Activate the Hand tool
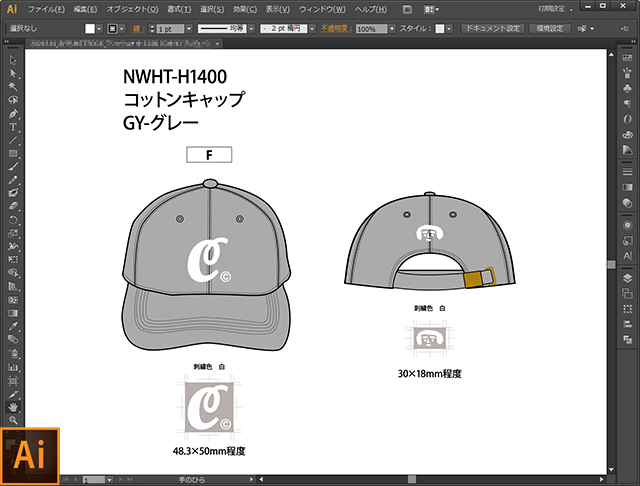 (x=13, y=407)
